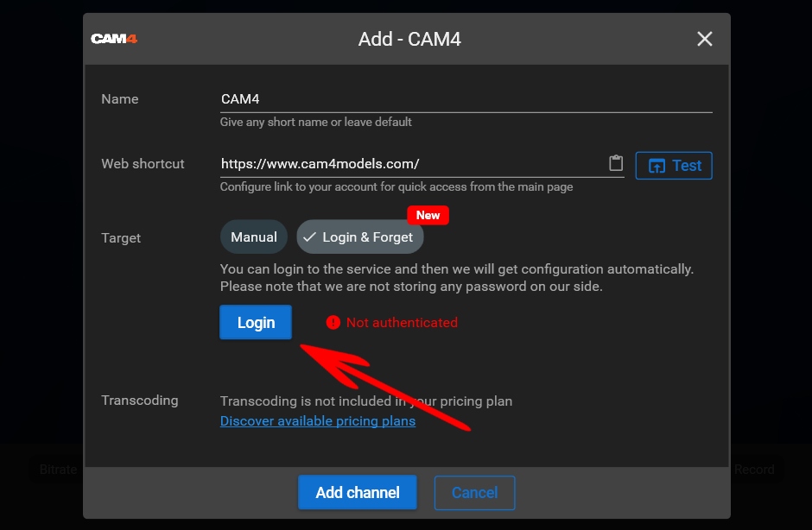Close the Add - CAM4 dialog
This screenshot has height=530, width=812.
704,39
